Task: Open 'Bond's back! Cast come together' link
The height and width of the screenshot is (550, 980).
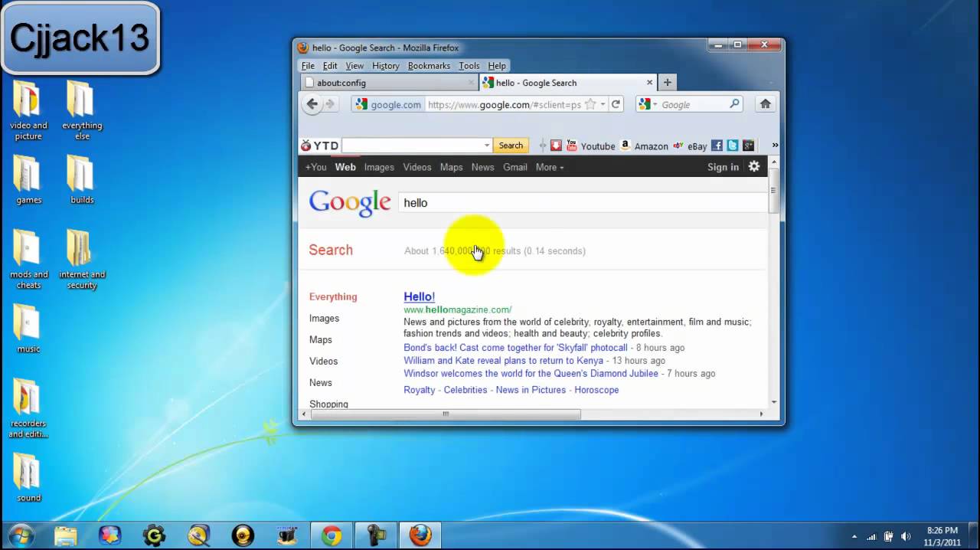Action: click(x=515, y=348)
